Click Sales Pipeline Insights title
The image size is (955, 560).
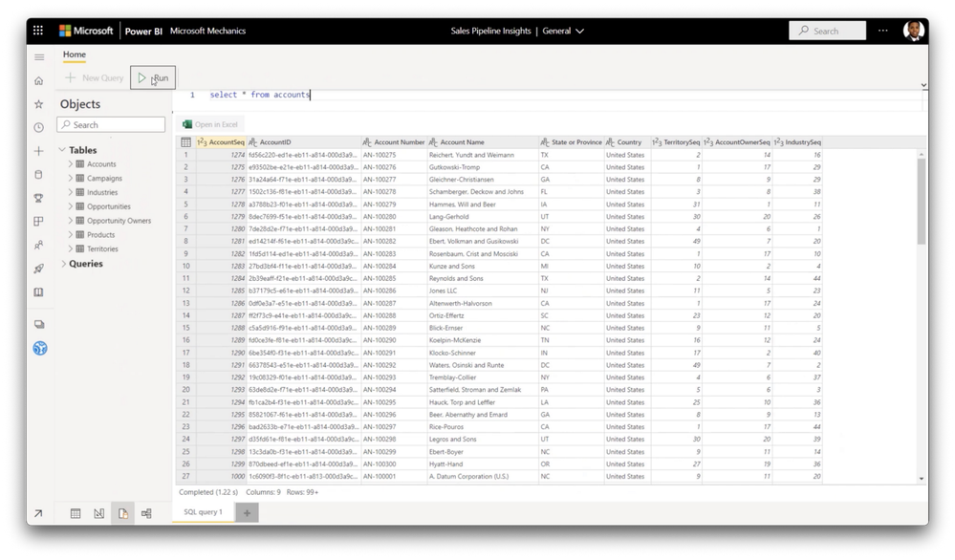[491, 31]
